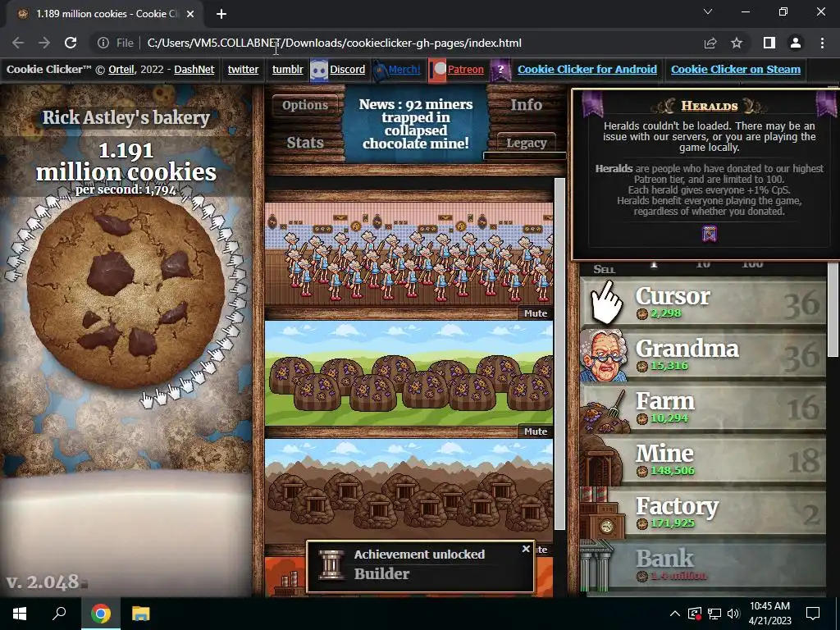Open the Stats menu
This screenshot has width=840, height=630.
coord(305,143)
